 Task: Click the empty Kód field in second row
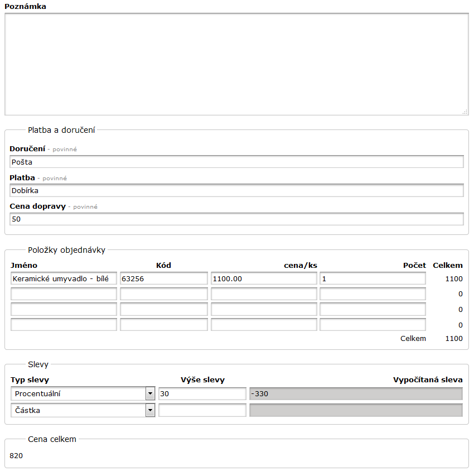163,294
